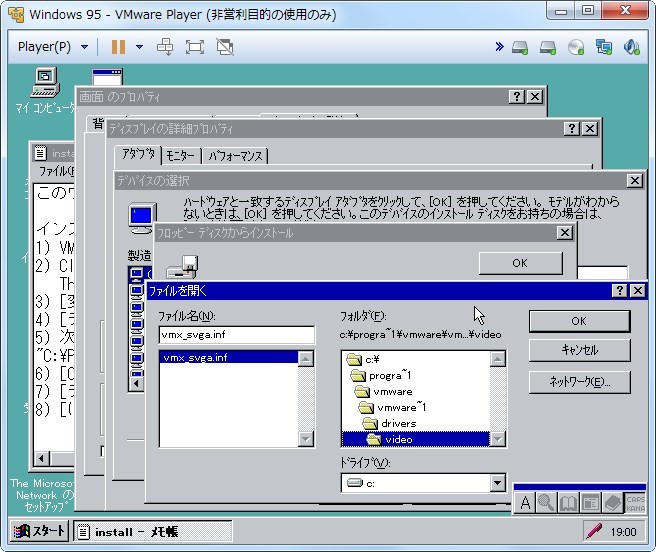
Task: Click the sound card device icon
Action: (631, 47)
